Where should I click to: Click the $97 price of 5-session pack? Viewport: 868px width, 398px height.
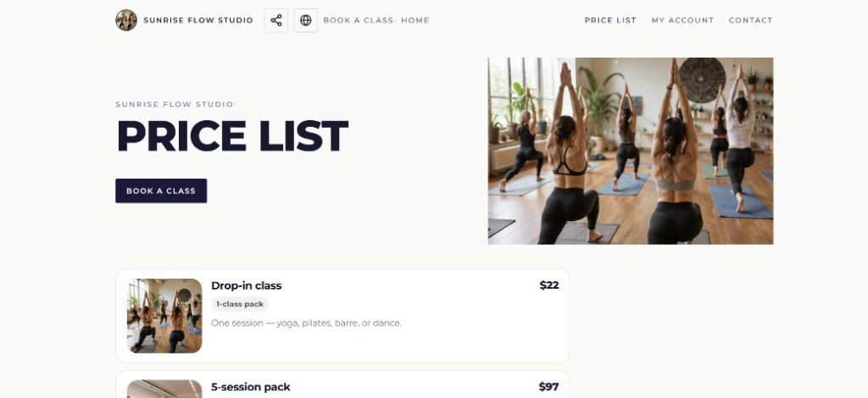[x=548, y=387]
